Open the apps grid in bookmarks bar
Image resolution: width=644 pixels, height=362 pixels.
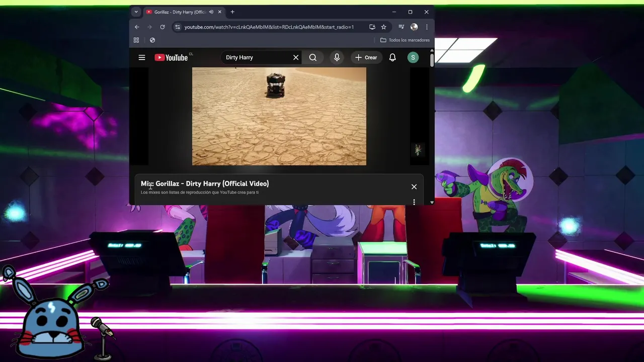(x=136, y=40)
